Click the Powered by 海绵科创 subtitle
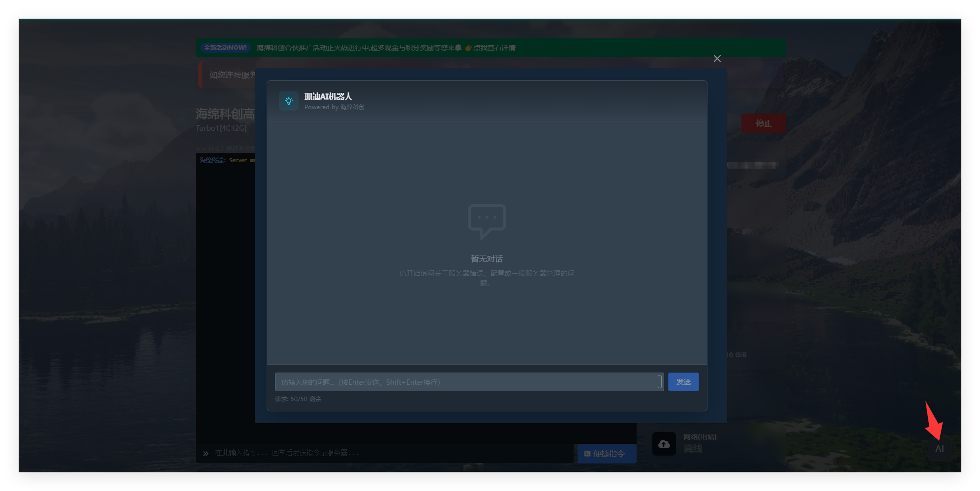The image size is (980, 491). pos(334,107)
